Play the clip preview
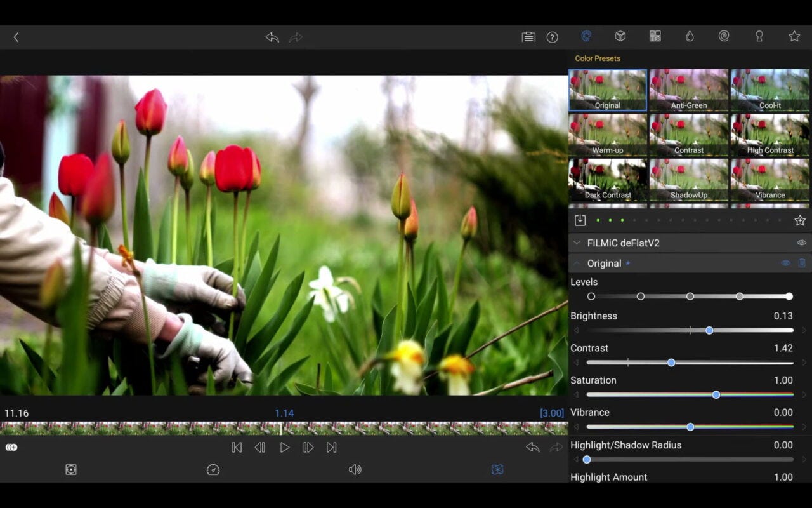812x508 pixels. tap(285, 448)
